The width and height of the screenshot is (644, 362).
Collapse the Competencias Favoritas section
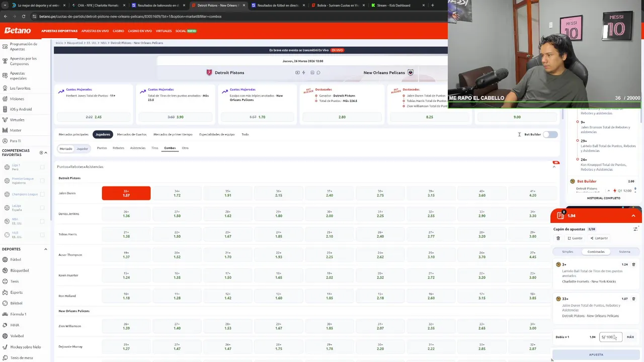click(x=46, y=152)
